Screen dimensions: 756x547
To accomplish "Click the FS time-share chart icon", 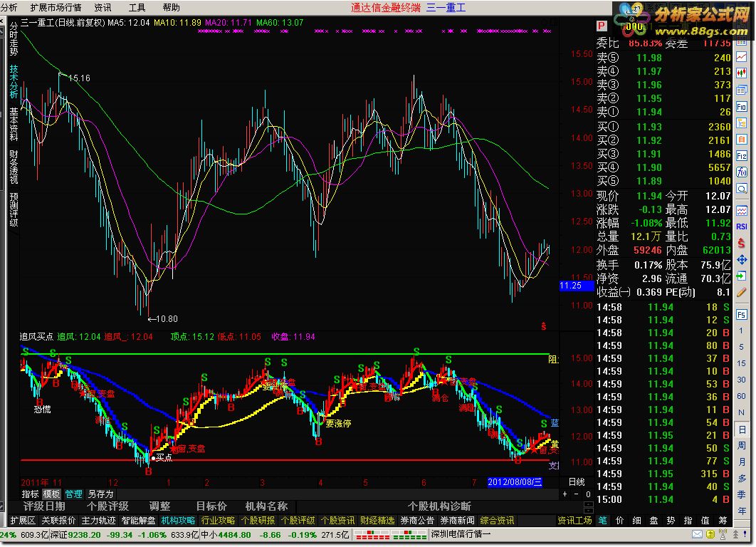I will (x=742, y=315).
